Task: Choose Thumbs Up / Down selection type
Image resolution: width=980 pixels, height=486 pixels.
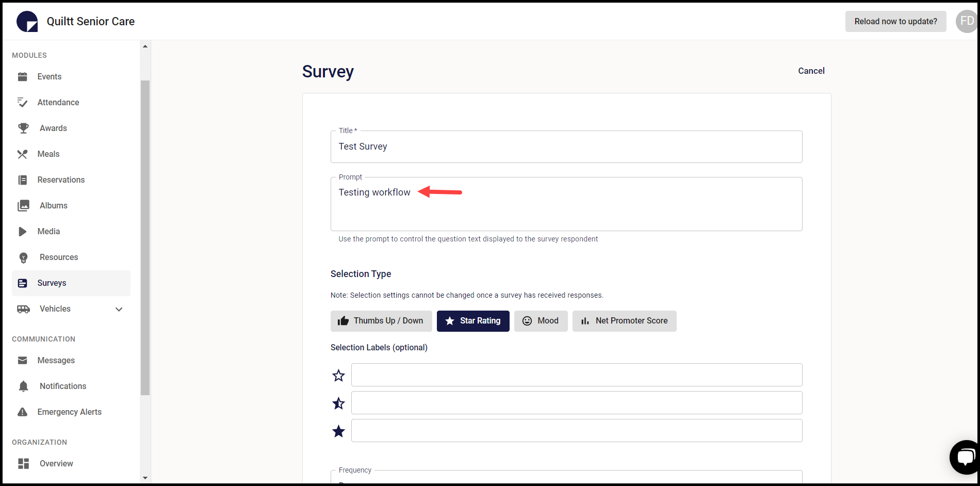Action: pos(381,321)
